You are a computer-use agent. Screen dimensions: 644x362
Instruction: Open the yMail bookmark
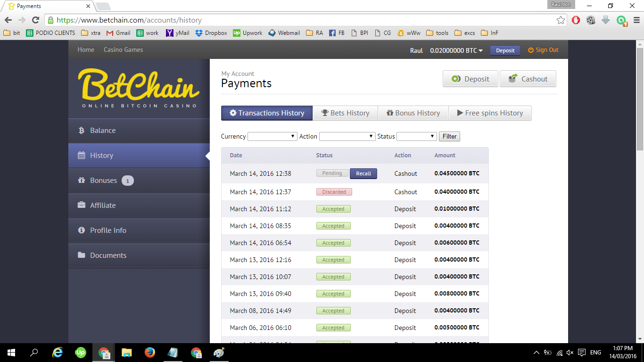178,33
